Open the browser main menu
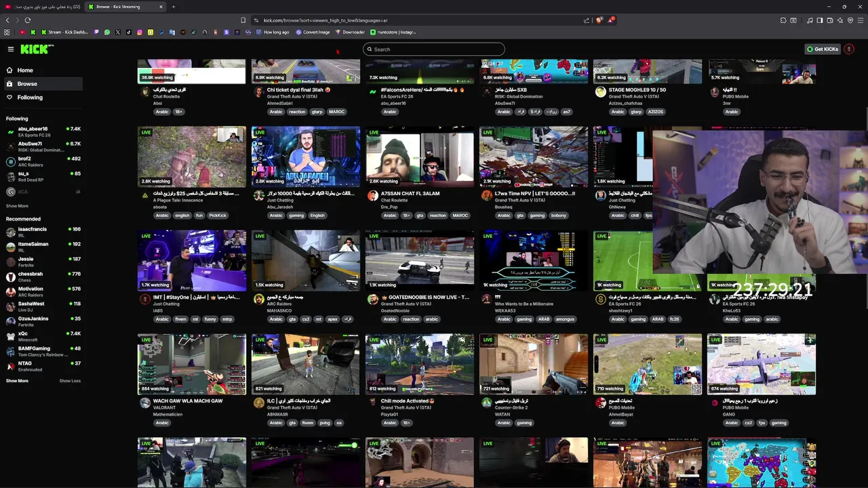Screen dimensions: 868x488 tap(861, 20)
